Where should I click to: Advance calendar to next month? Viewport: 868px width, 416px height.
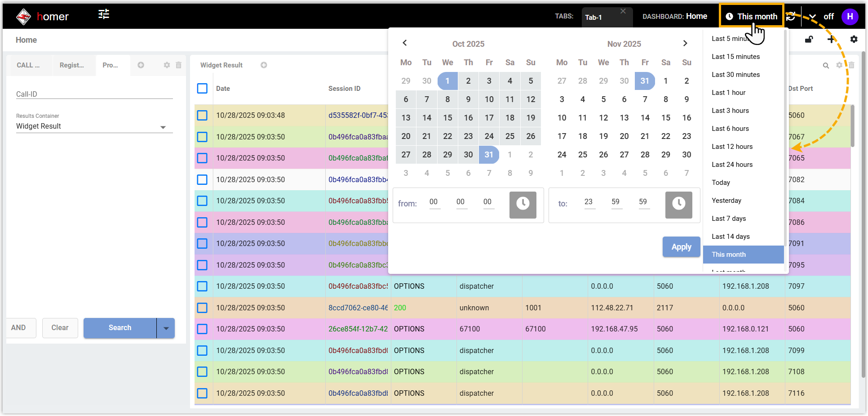click(685, 44)
